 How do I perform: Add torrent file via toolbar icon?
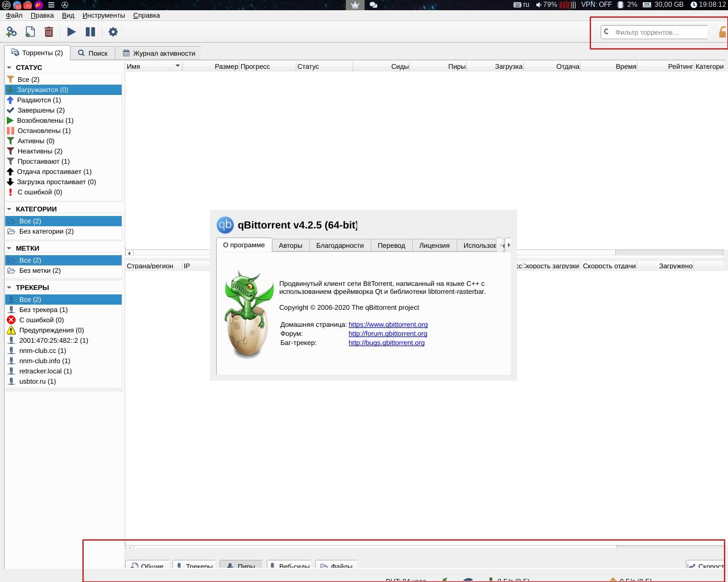(x=30, y=32)
